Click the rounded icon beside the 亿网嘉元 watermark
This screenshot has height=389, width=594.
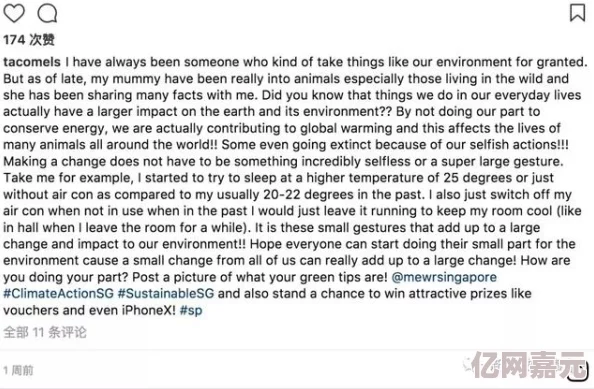coord(578,371)
